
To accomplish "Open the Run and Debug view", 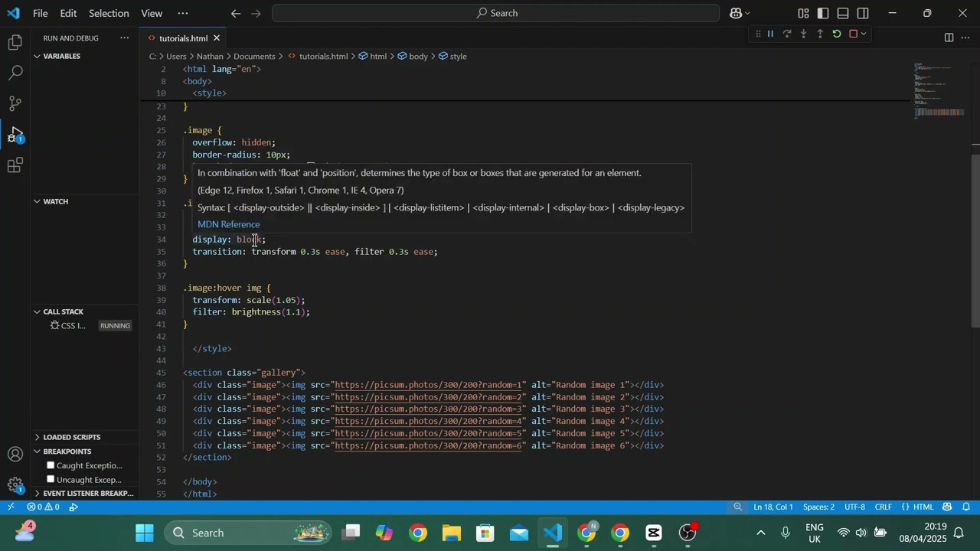I will point(15,134).
